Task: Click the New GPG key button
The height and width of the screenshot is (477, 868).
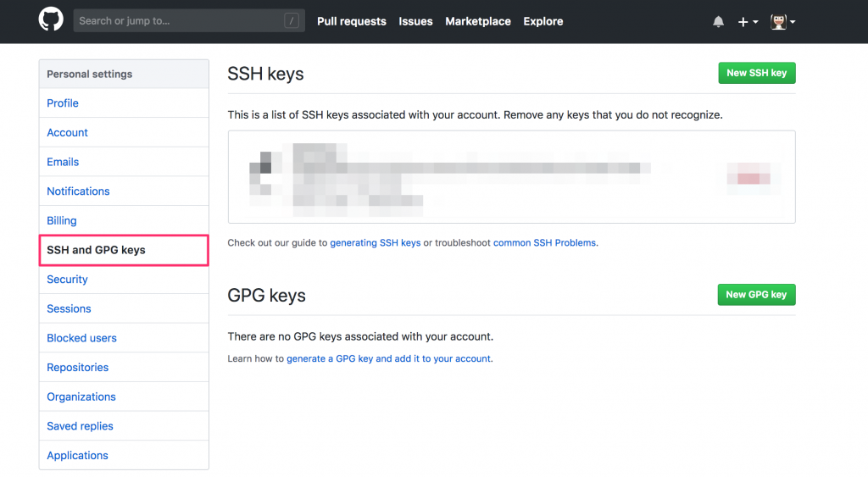Action: tap(756, 294)
